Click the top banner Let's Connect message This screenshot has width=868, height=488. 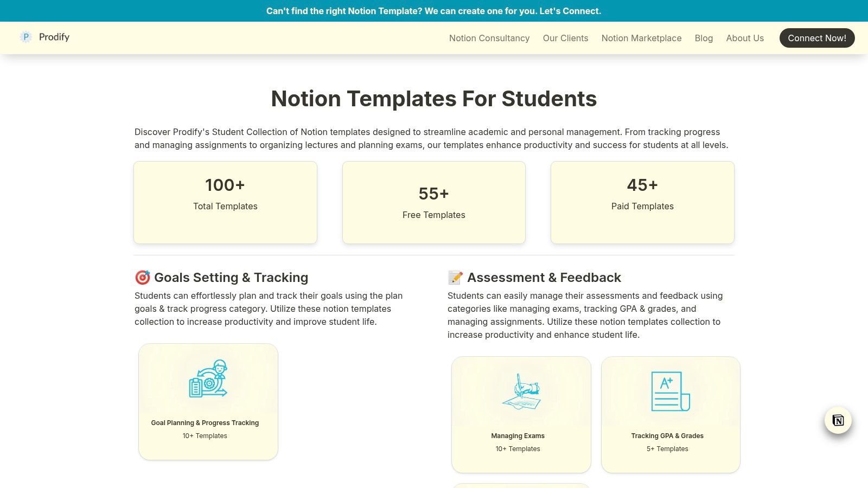pos(433,11)
